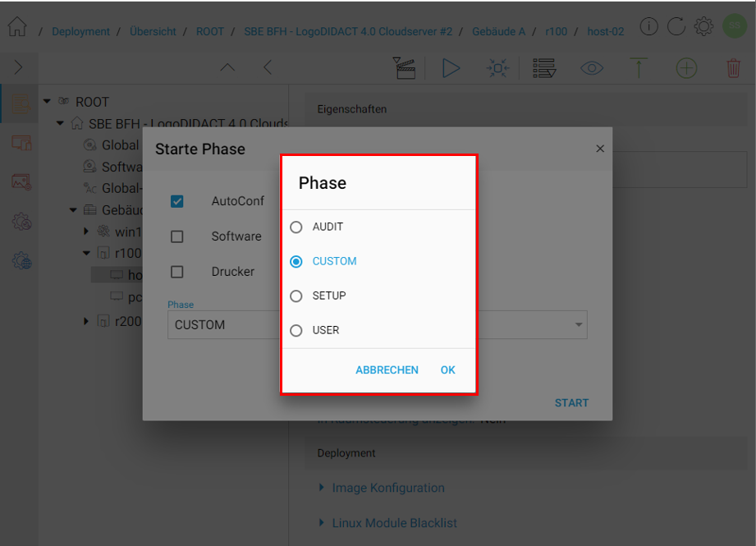Choose the USER radio option
Viewport: 756px width, 546px height.
[296, 330]
